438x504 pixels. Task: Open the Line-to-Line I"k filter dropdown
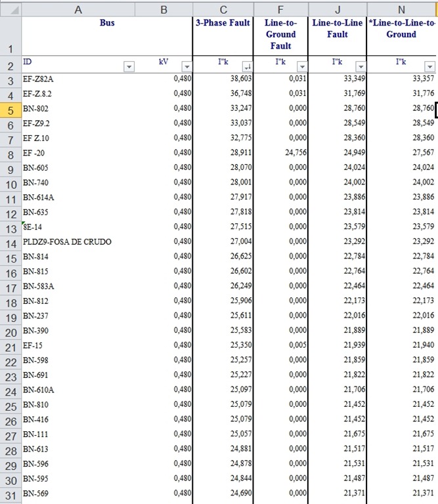pos(361,66)
